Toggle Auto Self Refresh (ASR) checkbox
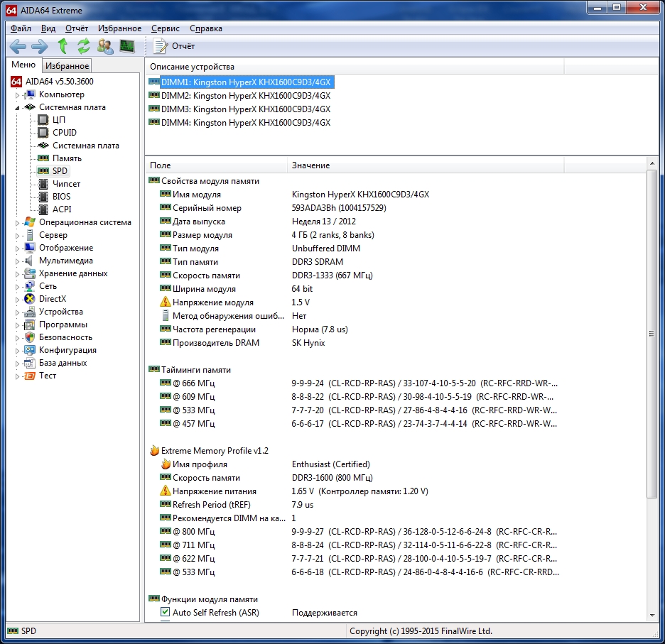The width and height of the screenshot is (665, 644). click(x=166, y=612)
